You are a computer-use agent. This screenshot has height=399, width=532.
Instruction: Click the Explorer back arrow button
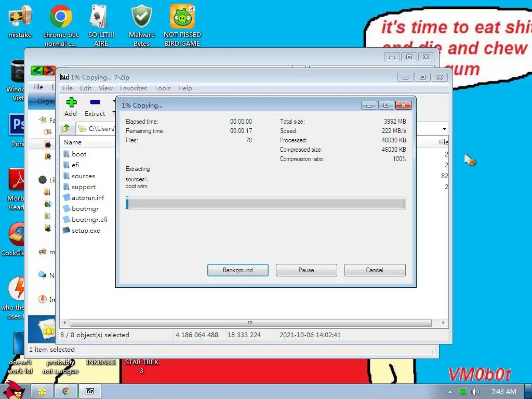tap(37, 71)
